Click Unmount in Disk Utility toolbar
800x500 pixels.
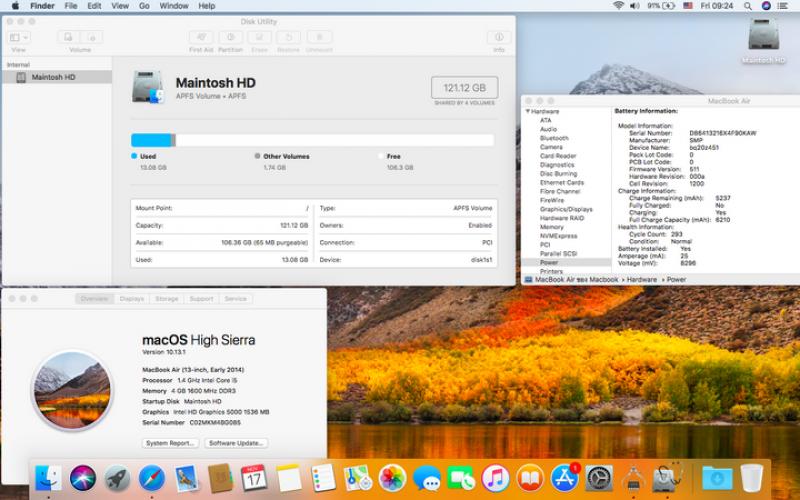pyautogui.click(x=319, y=37)
